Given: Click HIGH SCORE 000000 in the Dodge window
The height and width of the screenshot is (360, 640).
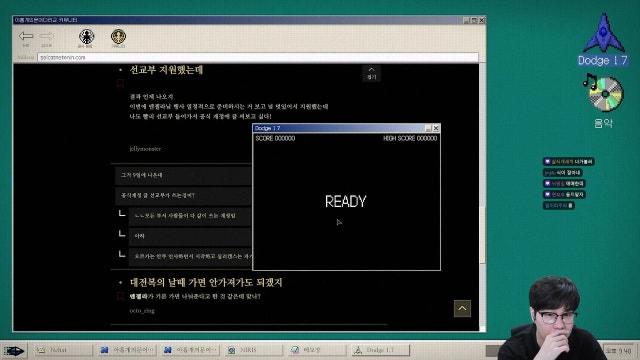Looking at the screenshot, I should click(x=410, y=138).
